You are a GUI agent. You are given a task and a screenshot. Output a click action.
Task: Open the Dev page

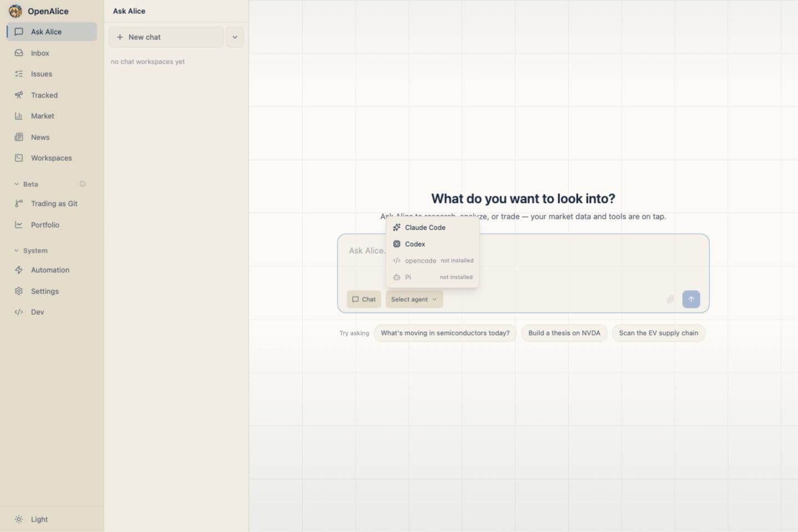pyautogui.click(x=52, y=312)
